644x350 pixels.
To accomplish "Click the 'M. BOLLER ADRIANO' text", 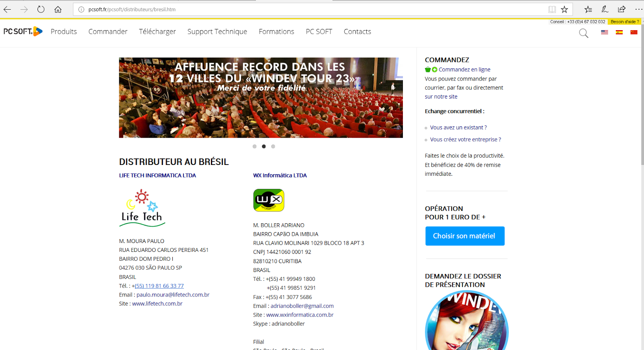I will point(279,225).
